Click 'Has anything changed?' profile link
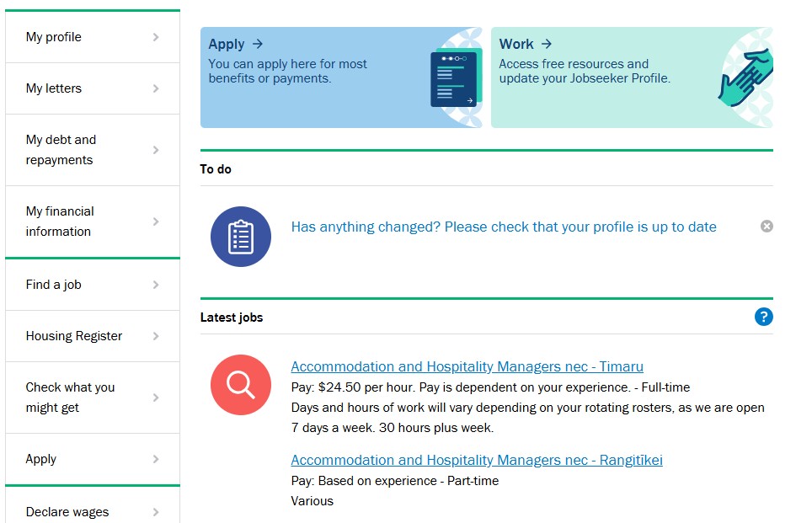812x523 pixels. tap(504, 227)
